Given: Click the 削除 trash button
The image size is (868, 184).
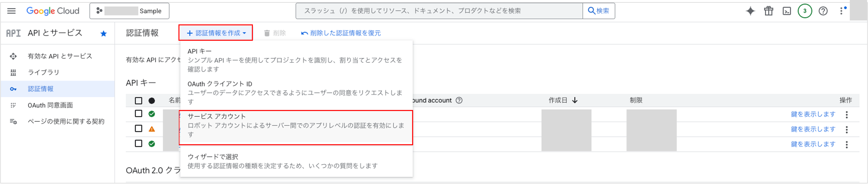Looking at the screenshot, I should [275, 33].
